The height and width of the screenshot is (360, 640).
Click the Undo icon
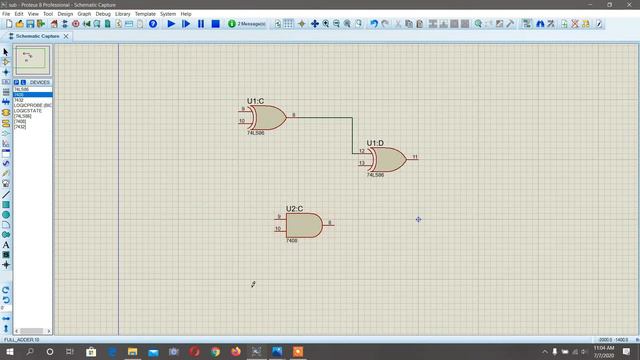click(x=374, y=24)
